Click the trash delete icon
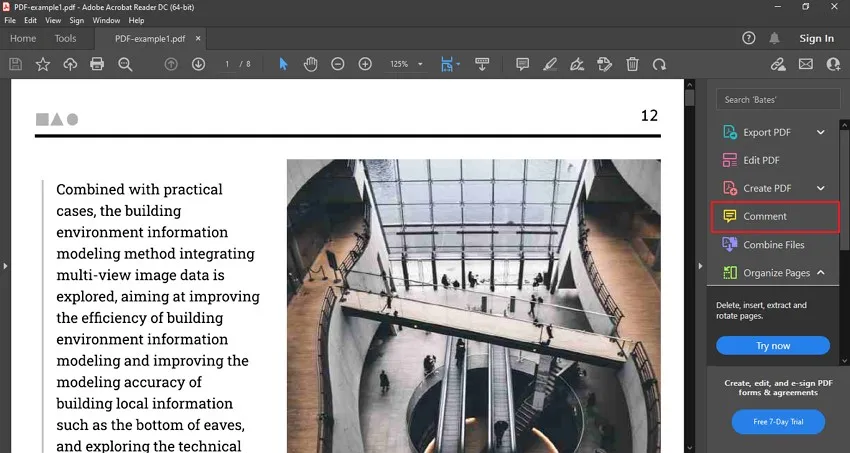 pyautogui.click(x=632, y=64)
